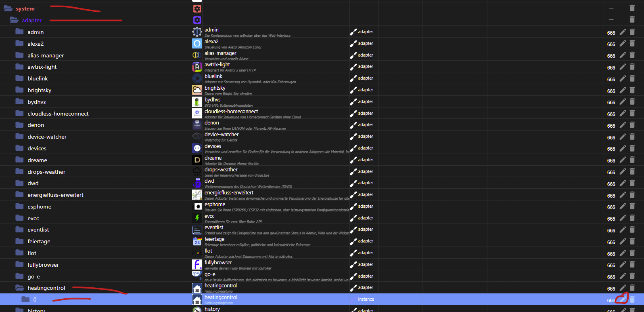Click the awtrix-light name in the name column
The width and height of the screenshot is (644, 312).
click(x=217, y=64)
